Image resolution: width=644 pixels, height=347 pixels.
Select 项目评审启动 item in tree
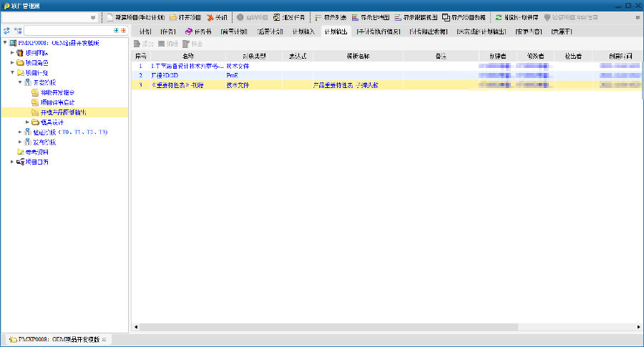(57, 102)
